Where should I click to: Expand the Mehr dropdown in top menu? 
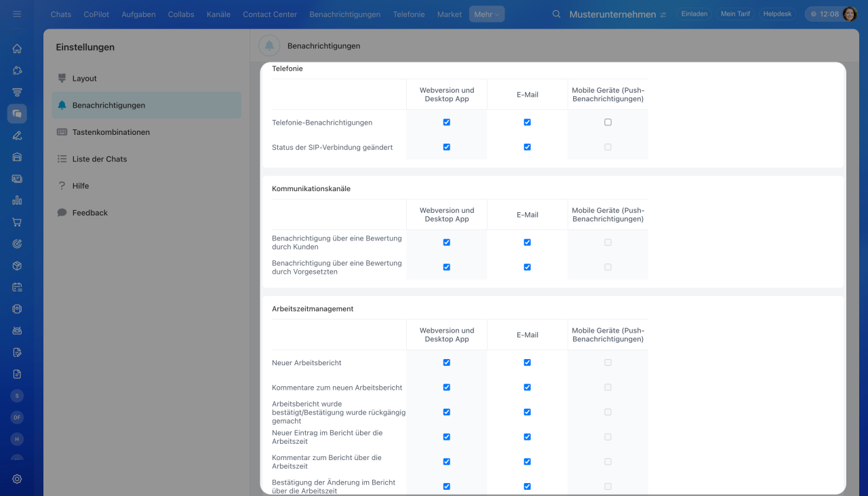[x=486, y=14]
